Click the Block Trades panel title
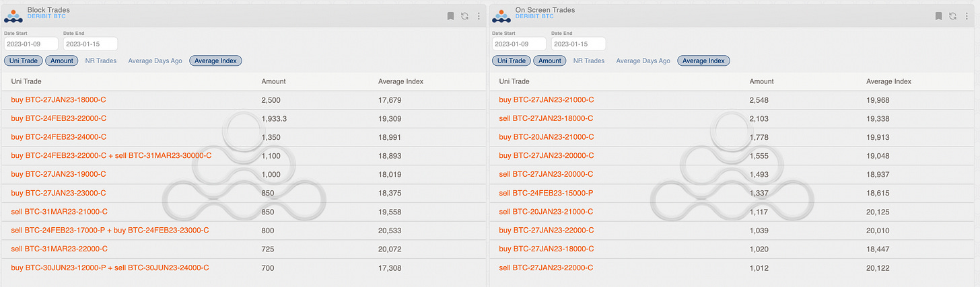Screen dimensions: 980x287 pos(48,10)
